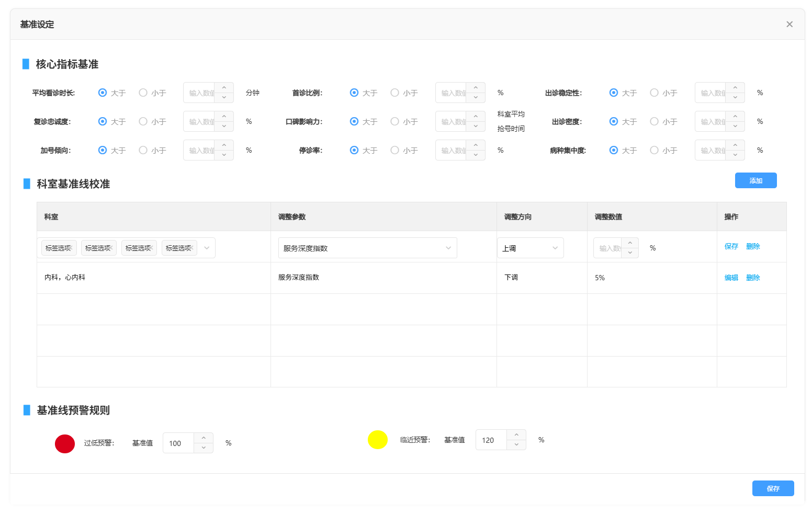
Task: Decrease 临近预警 baseline value with down arrow
Action: [516, 445]
